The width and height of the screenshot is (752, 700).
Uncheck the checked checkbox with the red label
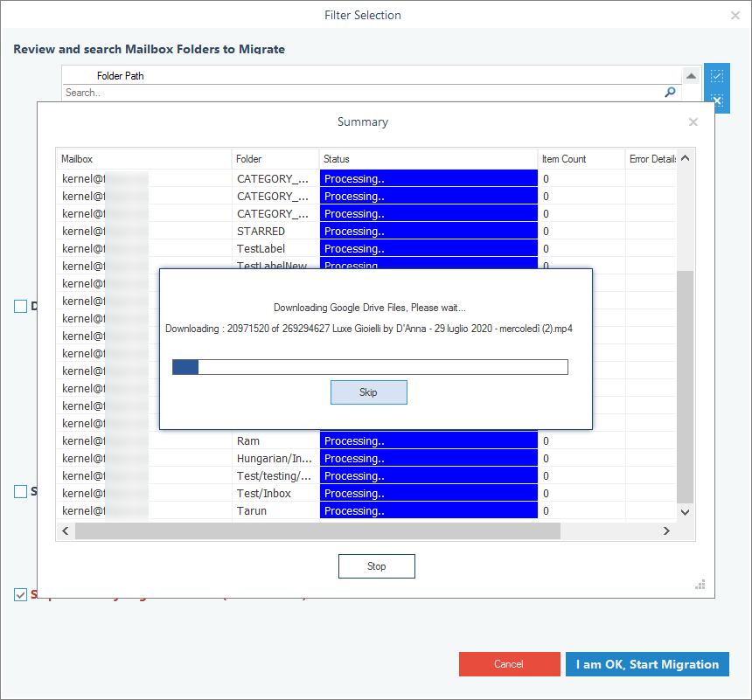pyautogui.click(x=21, y=594)
